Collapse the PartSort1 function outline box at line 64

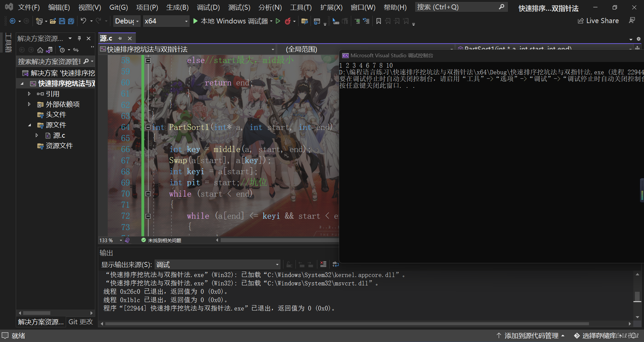pos(148,127)
